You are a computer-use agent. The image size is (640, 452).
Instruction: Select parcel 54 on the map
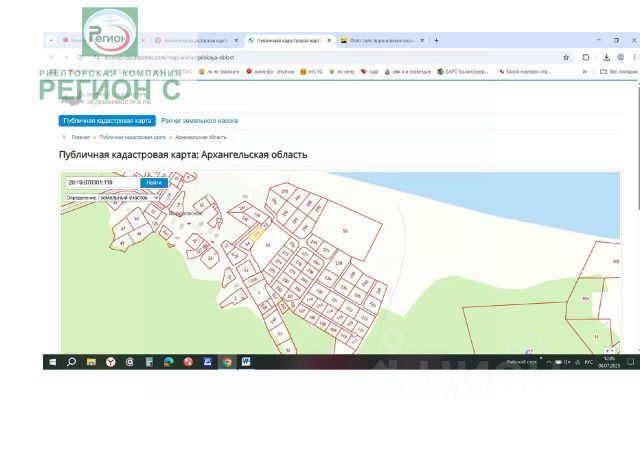tap(268, 245)
